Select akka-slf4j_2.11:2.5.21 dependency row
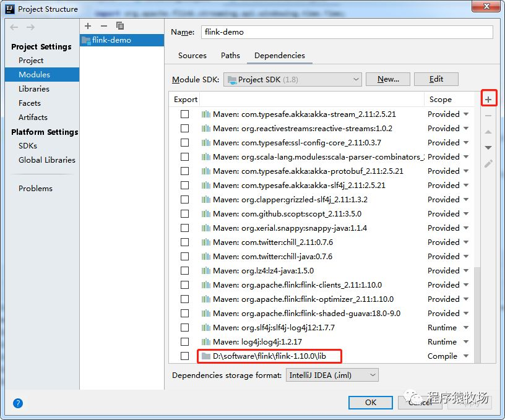This screenshot has width=505, height=420. (321, 186)
